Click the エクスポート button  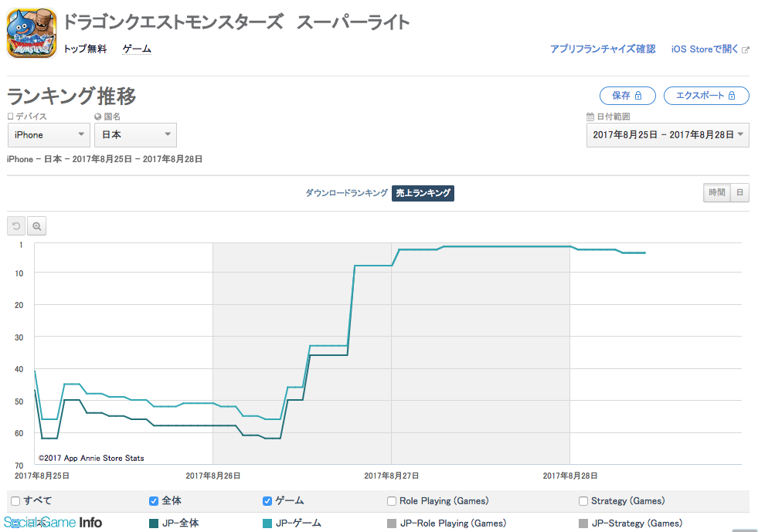706,96
